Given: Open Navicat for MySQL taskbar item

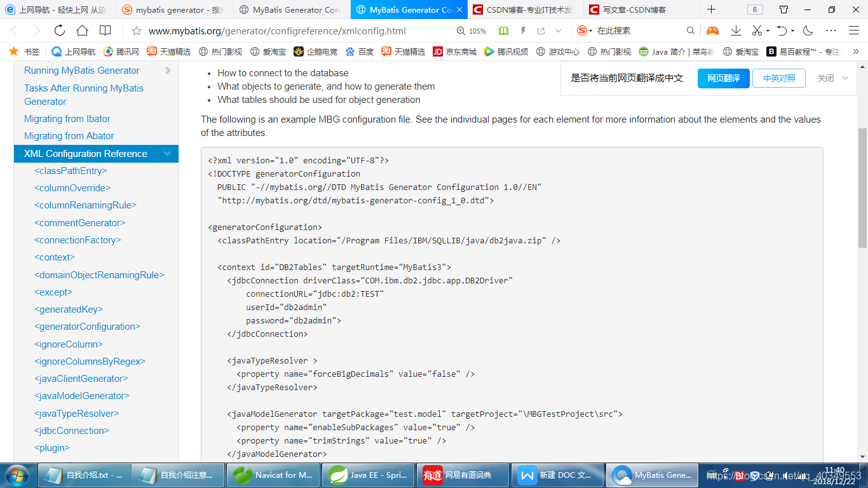Looking at the screenshot, I should point(273,475).
